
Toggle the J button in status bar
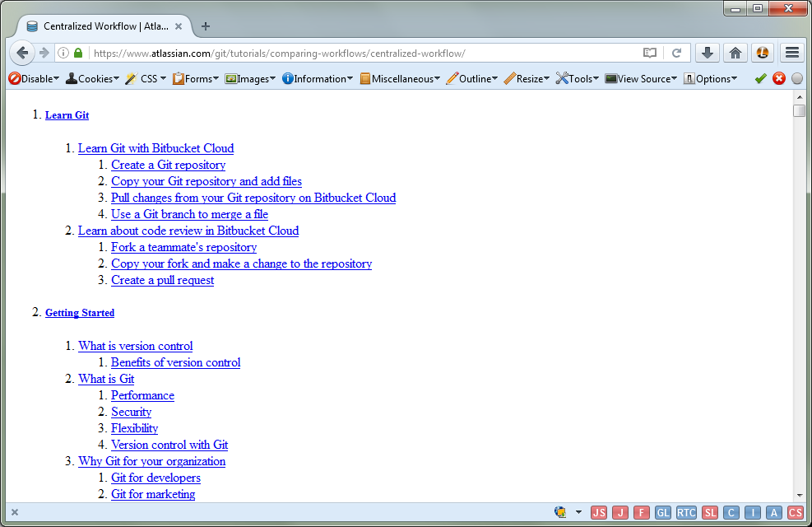(x=620, y=512)
